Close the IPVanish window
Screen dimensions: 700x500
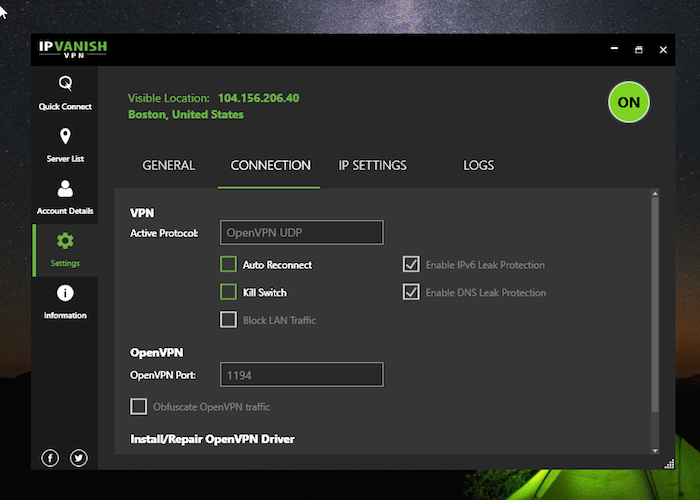663,50
